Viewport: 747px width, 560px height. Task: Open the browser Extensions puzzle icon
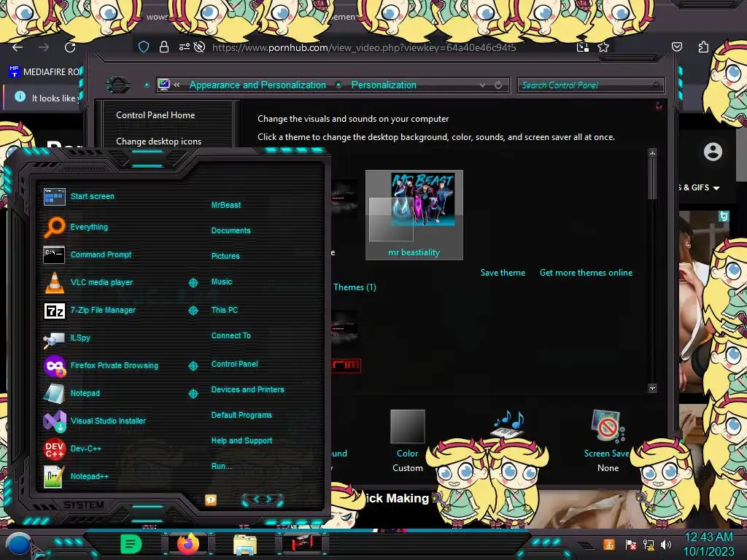(704, 47)
